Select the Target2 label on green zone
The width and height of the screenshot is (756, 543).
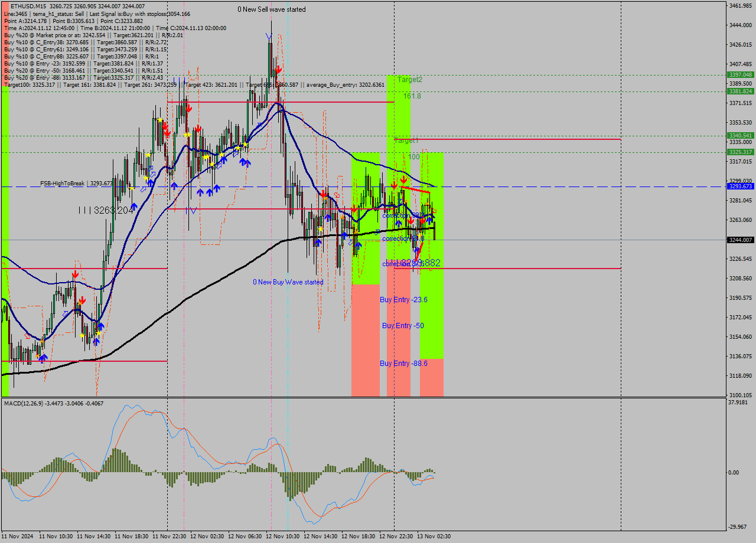click(x=410, y=79)
